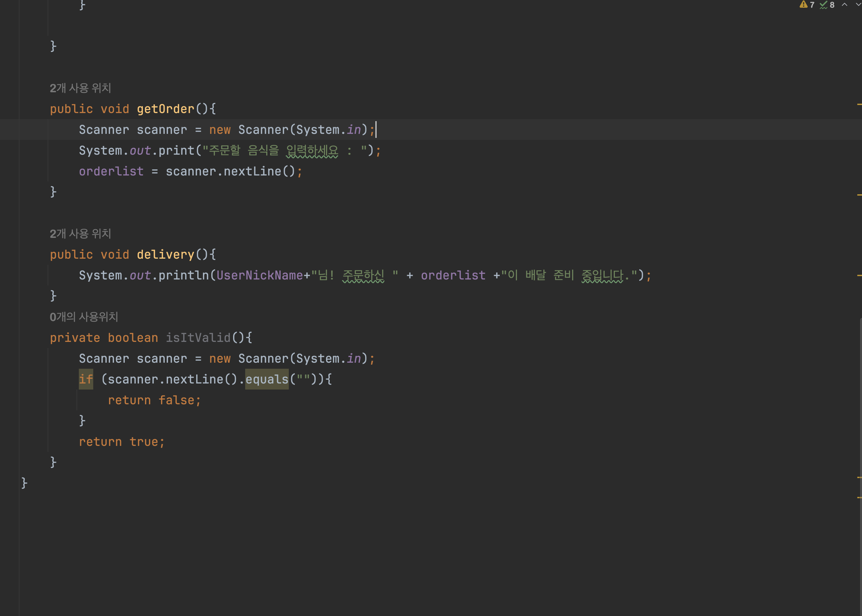Click the typo-underlined word 중입니다
862x616 pixels.
(602, 275)
